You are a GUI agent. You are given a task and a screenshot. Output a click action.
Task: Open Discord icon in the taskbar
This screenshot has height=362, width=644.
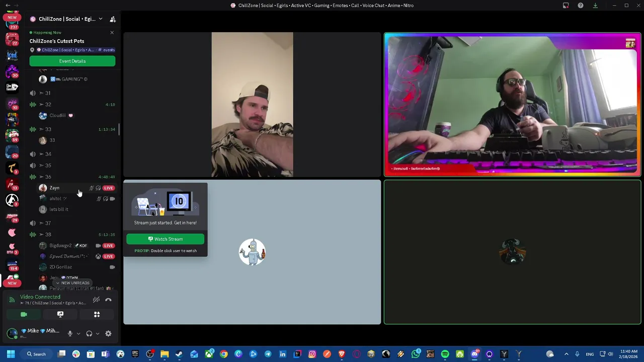click(474, 354)
